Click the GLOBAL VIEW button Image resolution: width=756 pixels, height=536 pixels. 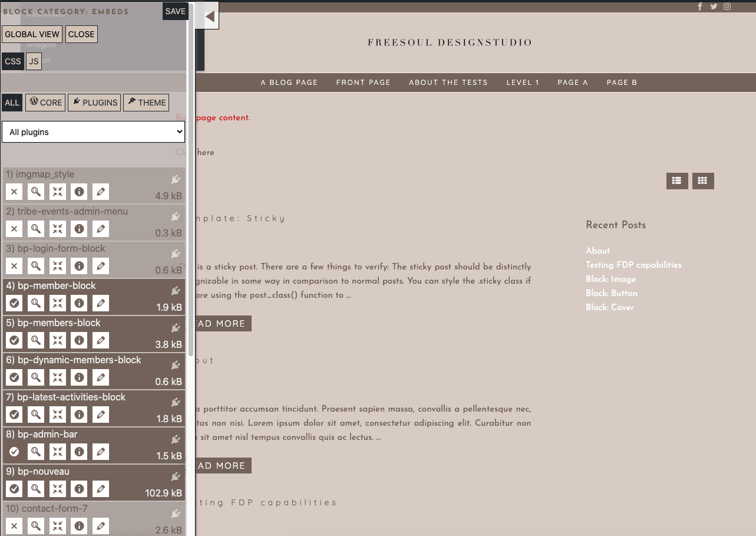coord(32,34)
